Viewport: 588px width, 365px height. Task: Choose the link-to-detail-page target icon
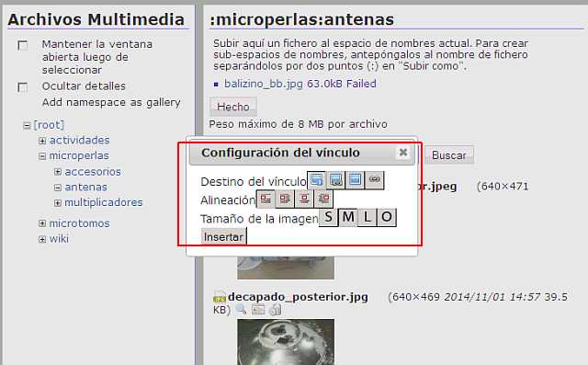(316, 180)
